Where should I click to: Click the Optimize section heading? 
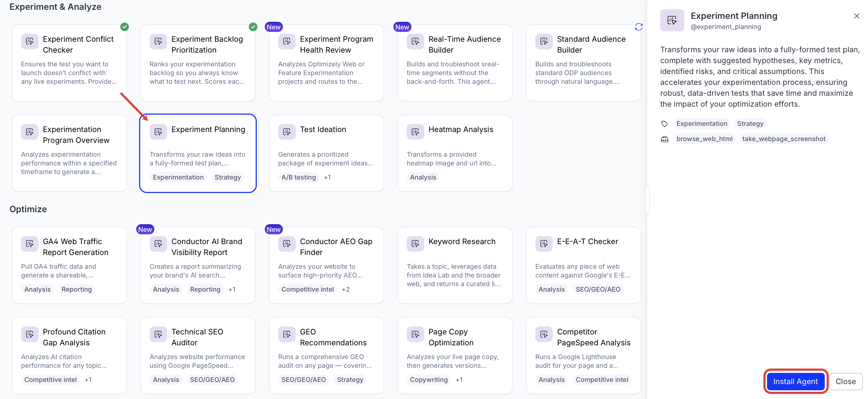[x=28, y=209]
